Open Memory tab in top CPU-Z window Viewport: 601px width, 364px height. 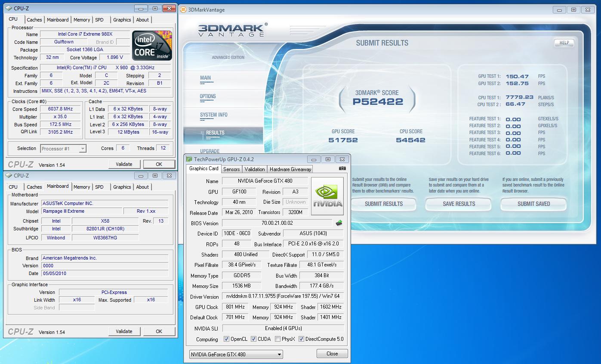tap(82, 20)
